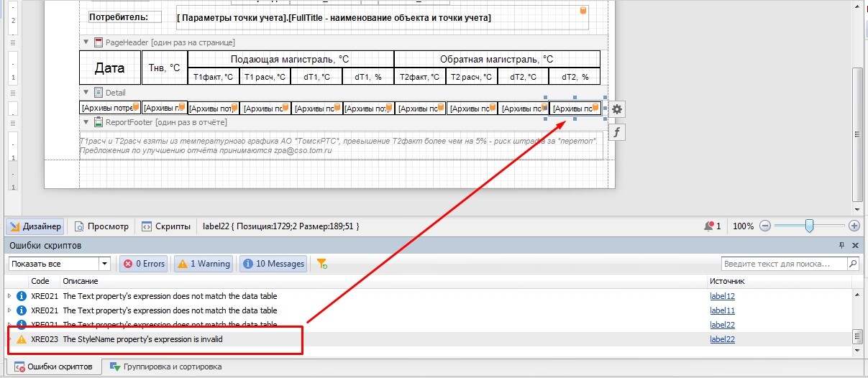Toggle the 10 Messages filter
The width and height of the screenshot is (868, 378).
[x=273, y=264]
